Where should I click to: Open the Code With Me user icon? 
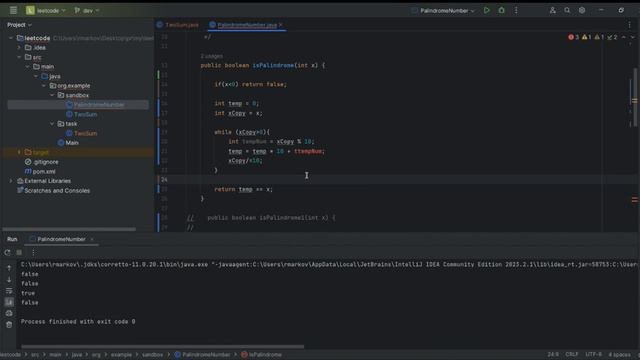click(x=552, y=10)
